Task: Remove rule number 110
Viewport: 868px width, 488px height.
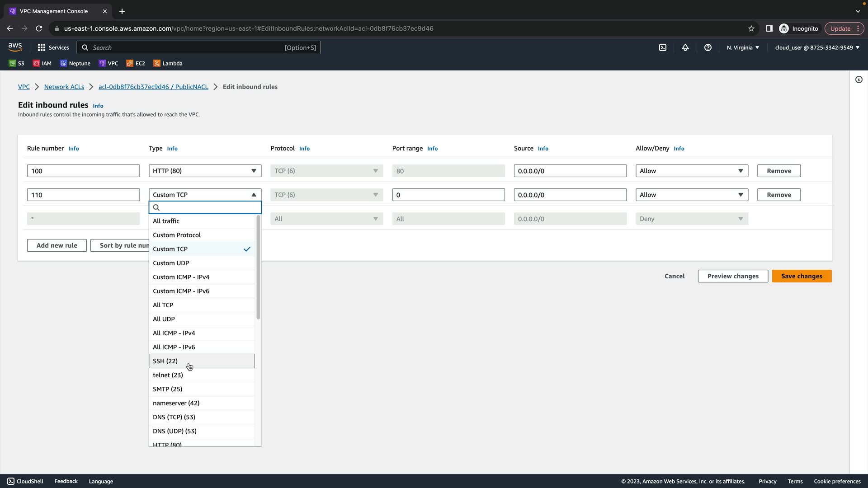Action: [x=778, y=195]
